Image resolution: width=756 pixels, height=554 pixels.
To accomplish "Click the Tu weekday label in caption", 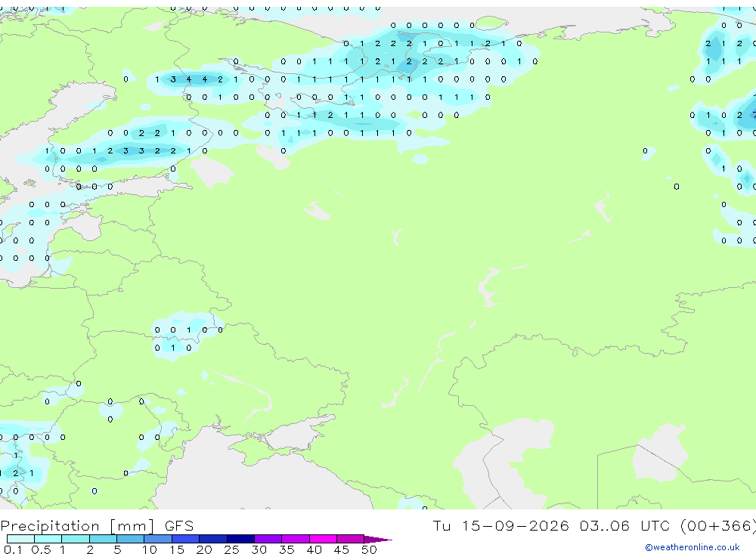I will tap(442, 525).
